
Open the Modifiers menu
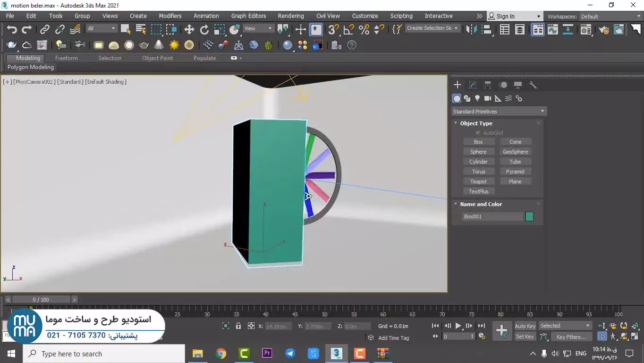click(170, 16)
